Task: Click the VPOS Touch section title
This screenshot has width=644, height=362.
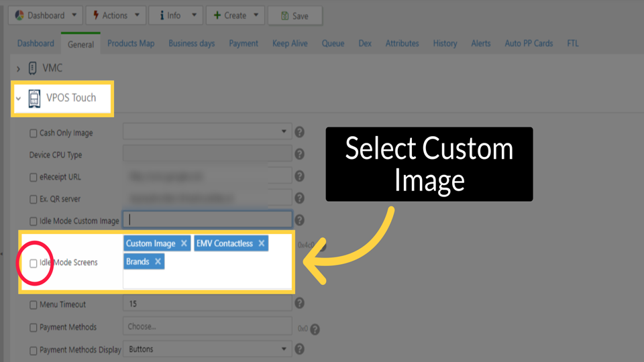Action: [71, 98]
